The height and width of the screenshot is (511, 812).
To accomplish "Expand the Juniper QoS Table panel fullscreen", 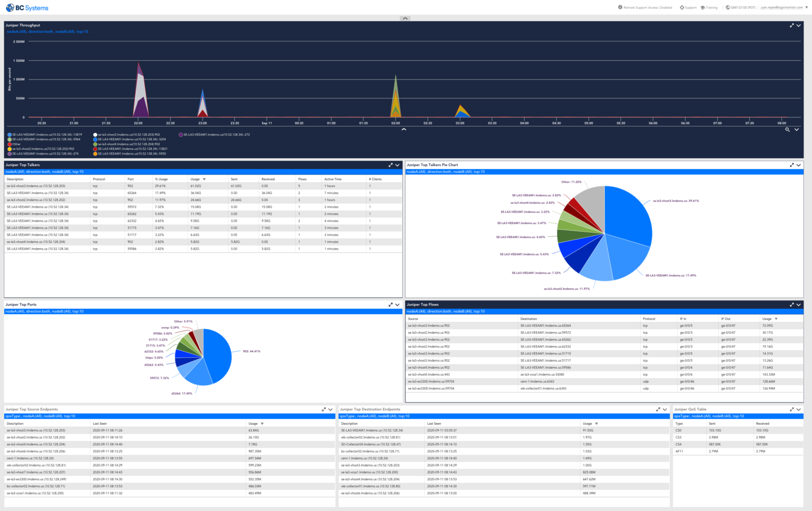I will click(791, 409).
